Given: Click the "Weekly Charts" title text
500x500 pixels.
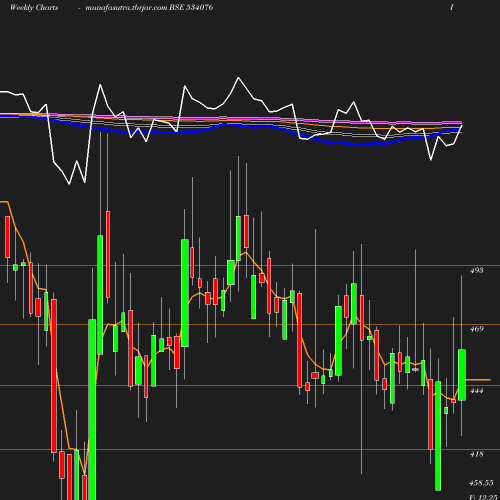Looking at the screenshot, I should coord(34,7).
